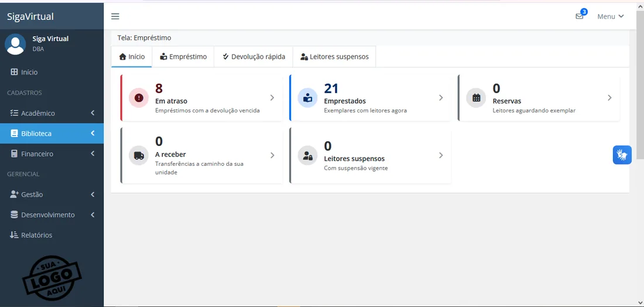Open Relatórios in the sidebar
The image size is (644, 307).
[52, 235]
